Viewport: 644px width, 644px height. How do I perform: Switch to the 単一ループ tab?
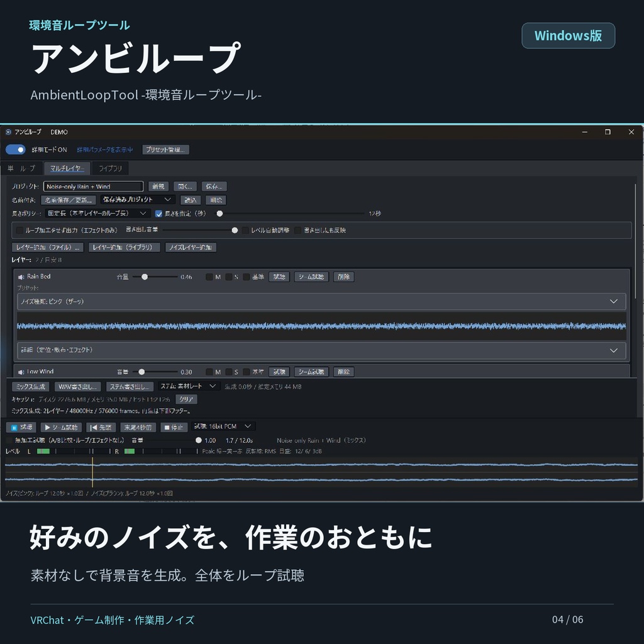pyautogui.click(x=22, y=169)
